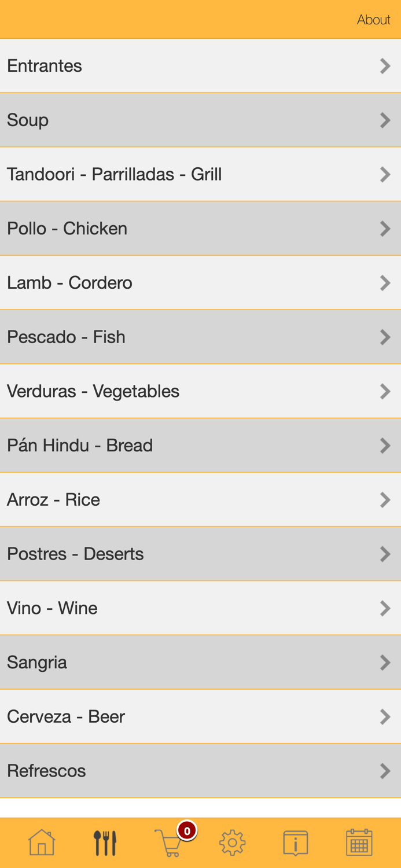The height and width of the screenshot is (868, 401).
Task: Browse Verduras - Vegetables dishes
Action: click(x=200, y=391)
